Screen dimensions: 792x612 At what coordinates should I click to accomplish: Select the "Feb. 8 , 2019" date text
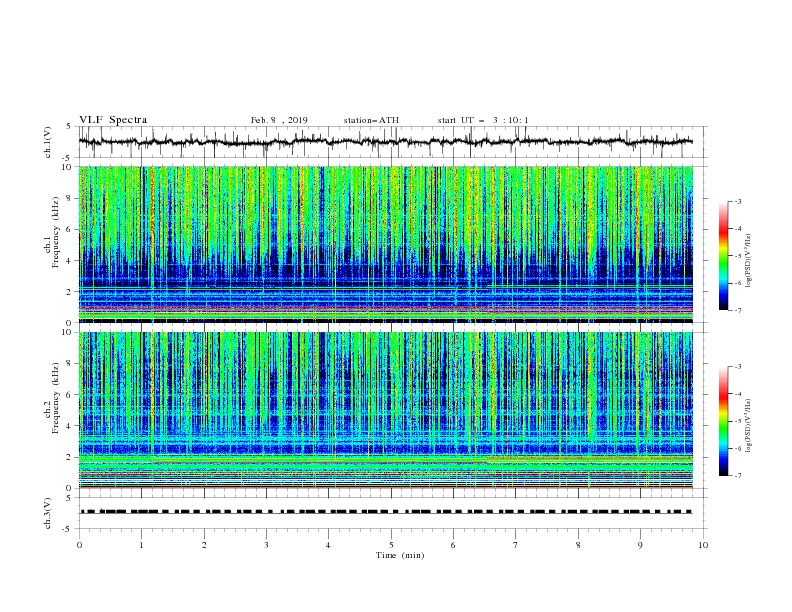tap(279, 120)
